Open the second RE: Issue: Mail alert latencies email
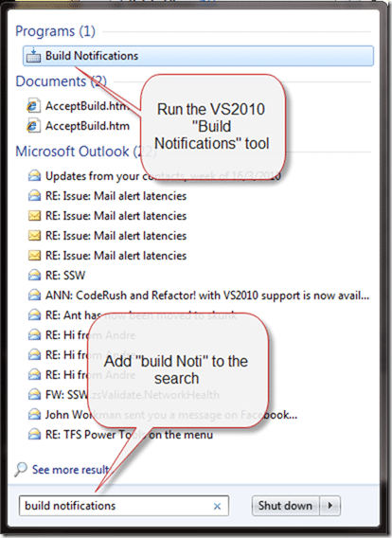The width and height of the screenshot is (392, 538). [x=116, y=216]
